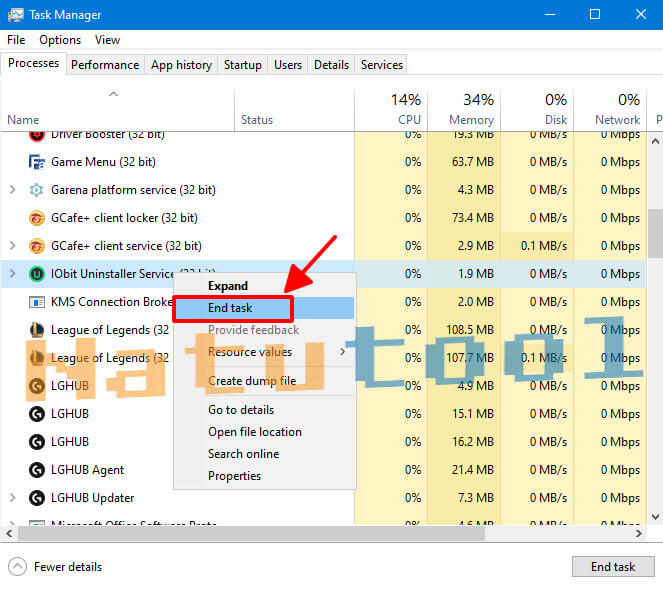Viewport: 663px width, 589px height.
Task: Sort by the Status column header
Action: click(294, 110)
